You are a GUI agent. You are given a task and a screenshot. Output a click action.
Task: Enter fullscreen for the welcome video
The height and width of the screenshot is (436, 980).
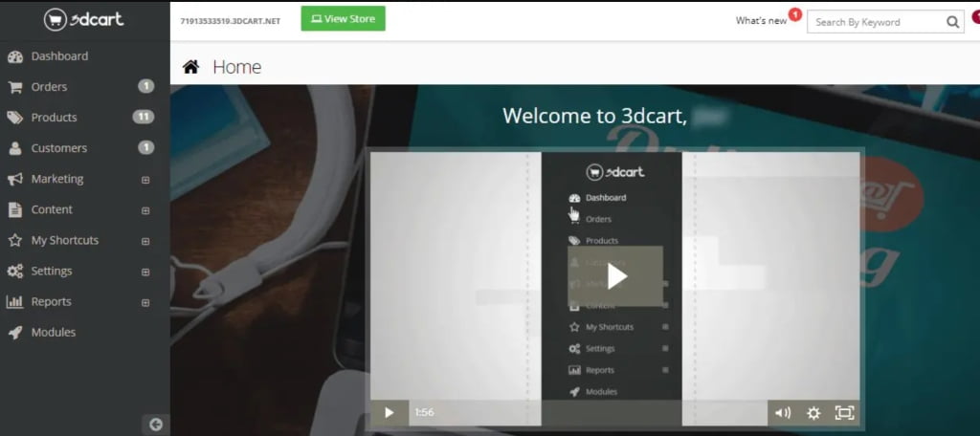pos(844,413)
